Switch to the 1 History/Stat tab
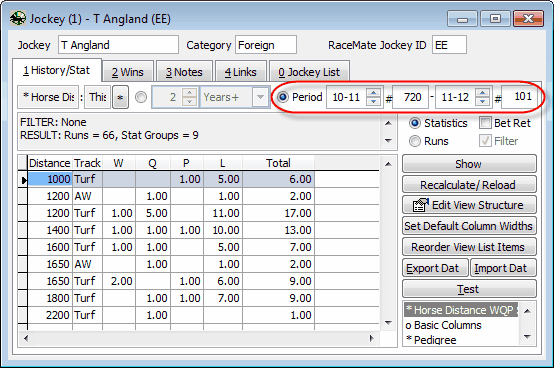554x368 pixels. coord(57,70)
